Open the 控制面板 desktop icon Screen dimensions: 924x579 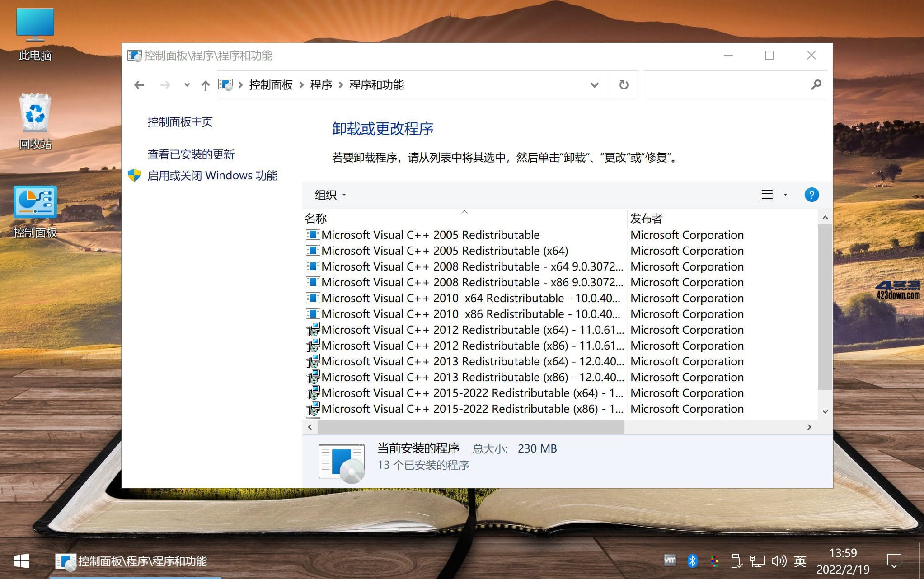pyautogui.click(x=35, y=202)
